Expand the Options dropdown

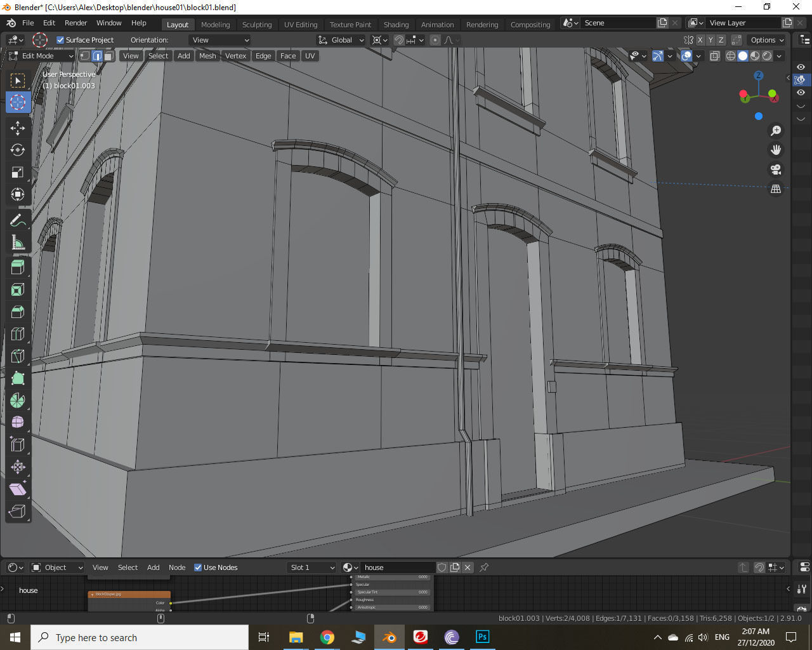click(x=767, y=40)
